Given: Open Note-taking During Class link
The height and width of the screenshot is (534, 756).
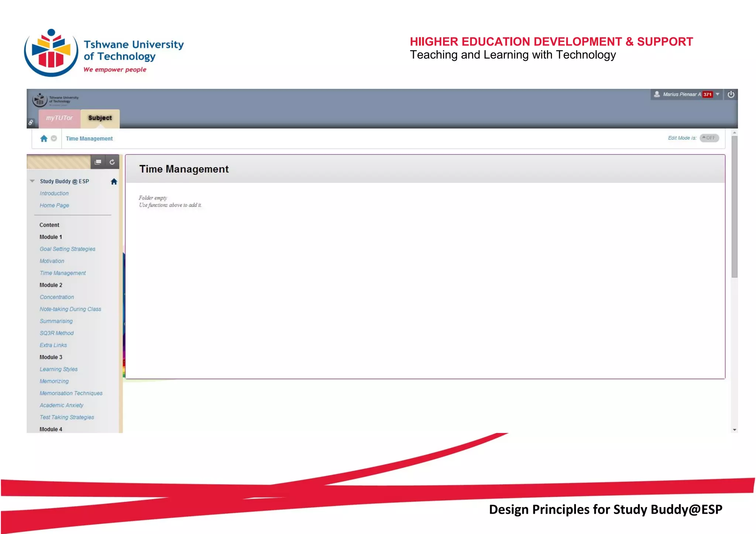Looking at the screenshot, I should tap(71, 309).
